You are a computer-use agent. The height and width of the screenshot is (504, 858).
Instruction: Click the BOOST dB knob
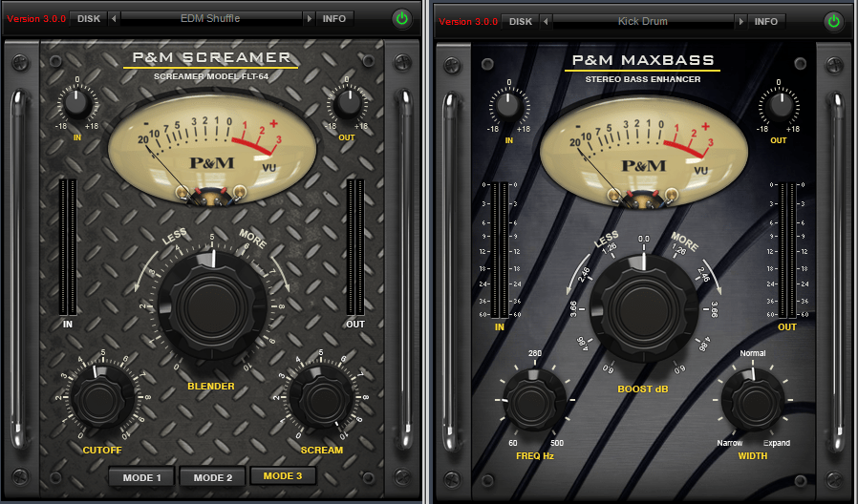tap(644, 307)
